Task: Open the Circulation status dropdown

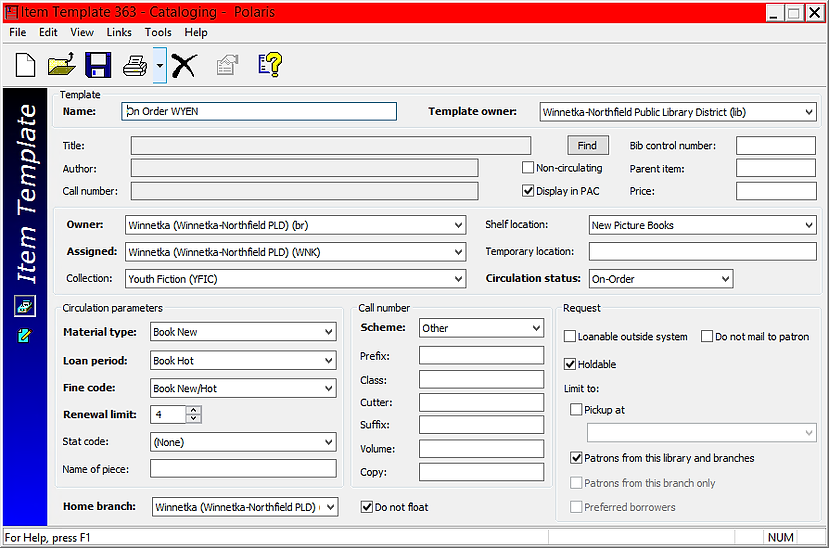Action: (x=725, y=279)
